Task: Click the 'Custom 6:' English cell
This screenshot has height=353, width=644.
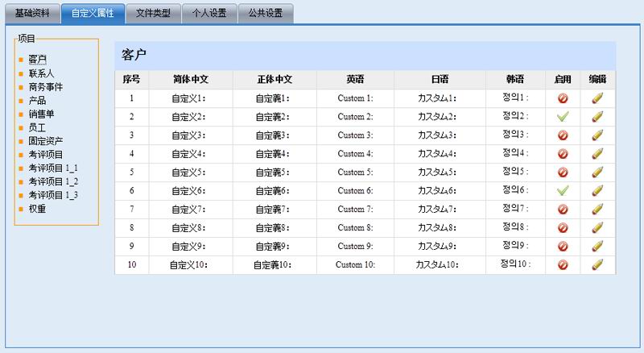Action: pos(355,191)
